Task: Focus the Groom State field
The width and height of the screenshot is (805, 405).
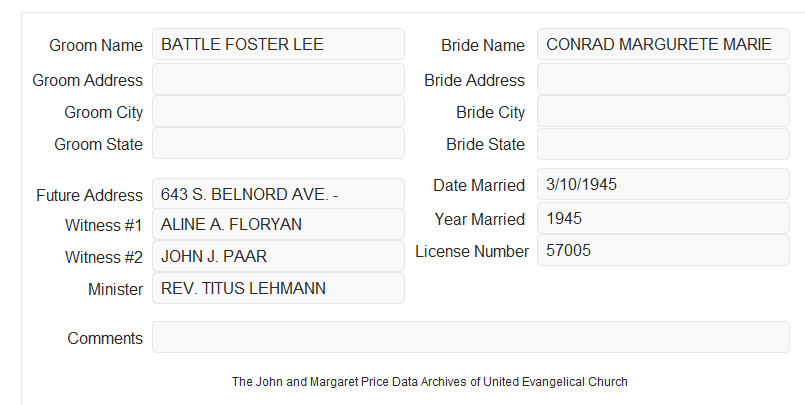Action: coord(278,143)
